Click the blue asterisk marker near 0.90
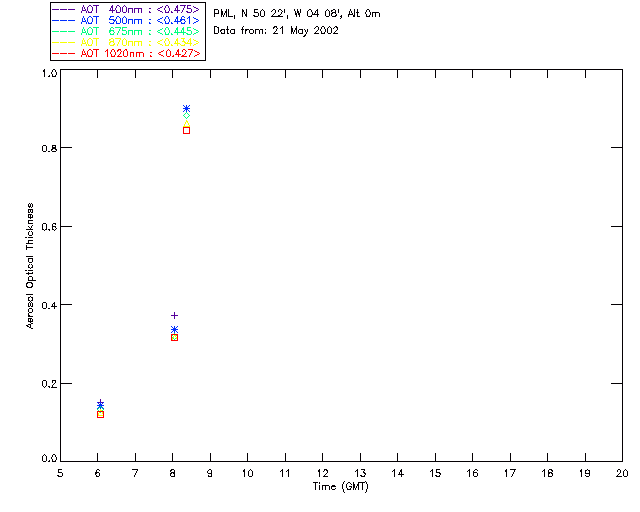This screenshot has height=512, width=640. point(187,109)
